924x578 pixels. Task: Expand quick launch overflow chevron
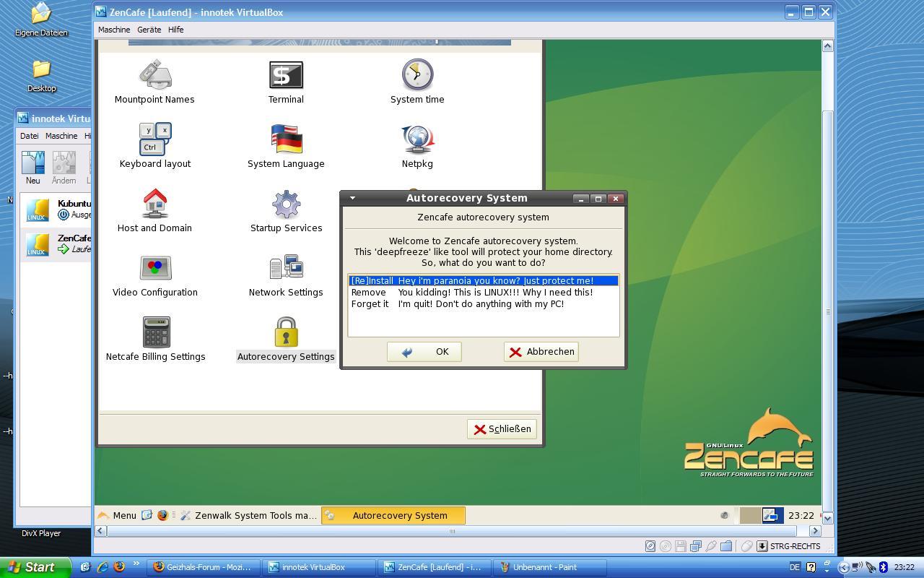click(136, 564)
